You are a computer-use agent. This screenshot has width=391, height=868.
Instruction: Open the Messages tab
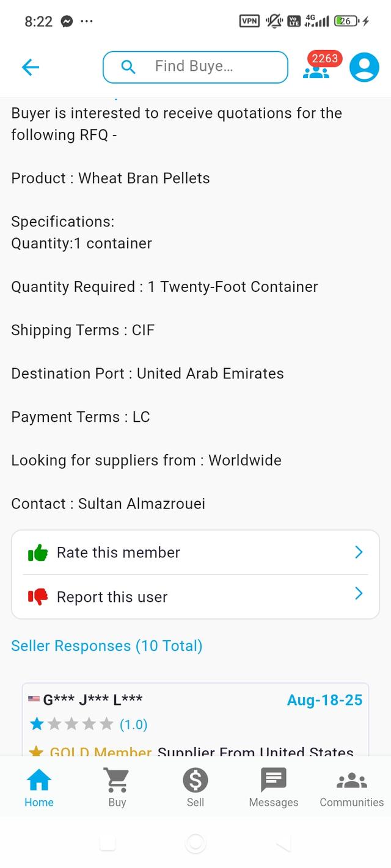(274, 787)
